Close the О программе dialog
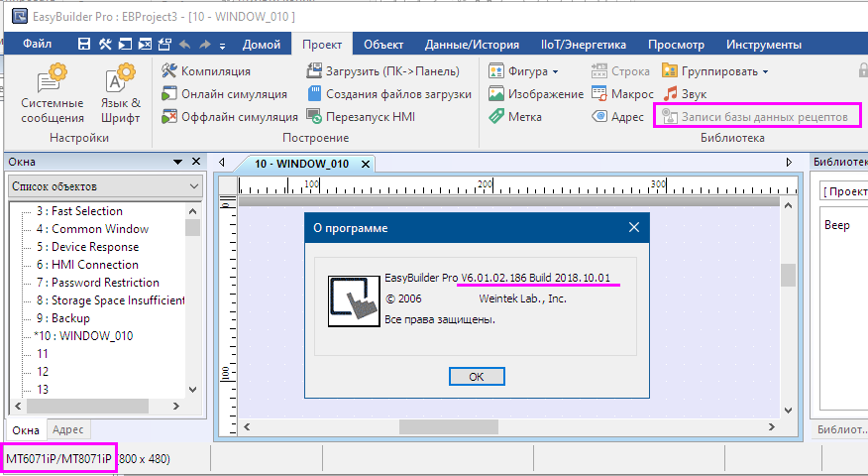Image resolution: width=868 pixels, height=476 pixels. [x=634, y=227]
